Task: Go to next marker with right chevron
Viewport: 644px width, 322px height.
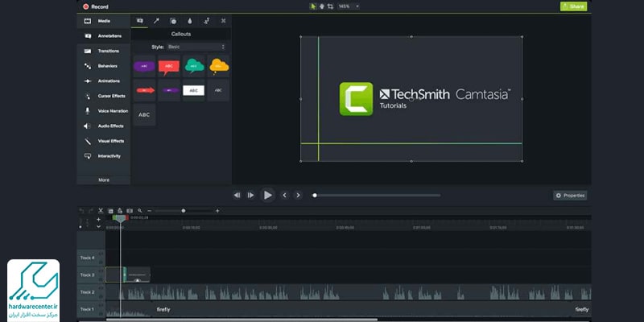Action: [x=298, y=196]
